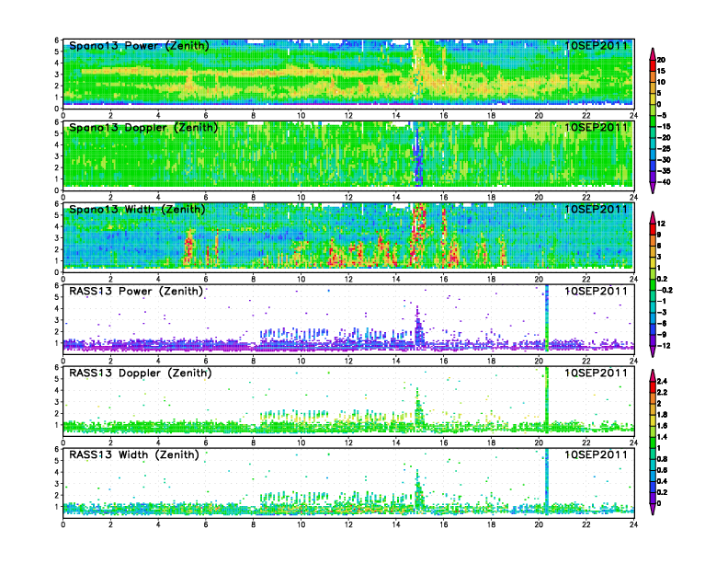Click height tick '3' on Spano13 Power y-axis
Image resolution: width=728 pixels, height=563 pixels.
pyautogui.click(x=57, y=75)
